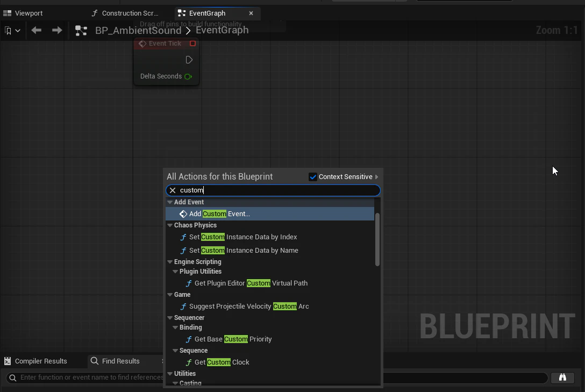
Task: Click the 'Delta Seconds' pin label
Action: (161, 76)
